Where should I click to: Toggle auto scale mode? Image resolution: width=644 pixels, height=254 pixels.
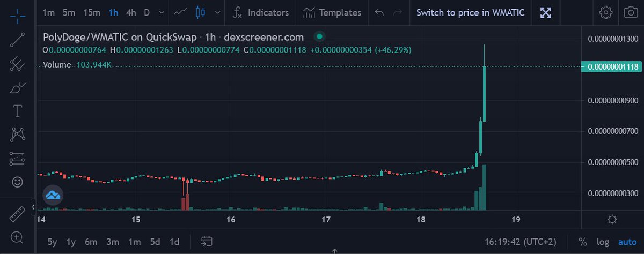tap(627, 242)
